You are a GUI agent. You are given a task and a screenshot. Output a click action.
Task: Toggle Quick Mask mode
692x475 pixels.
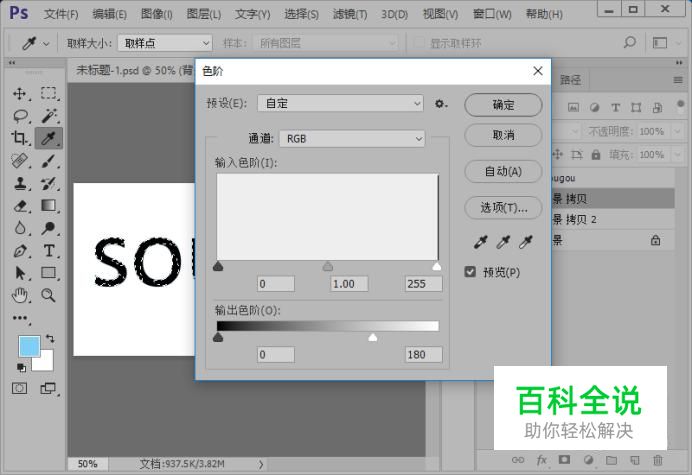pos(19,388)
